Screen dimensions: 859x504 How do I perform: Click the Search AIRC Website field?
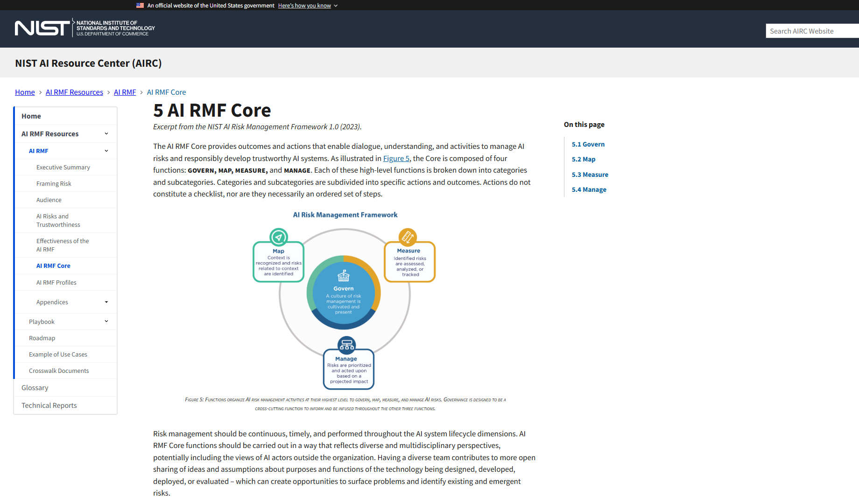point(812,31)
